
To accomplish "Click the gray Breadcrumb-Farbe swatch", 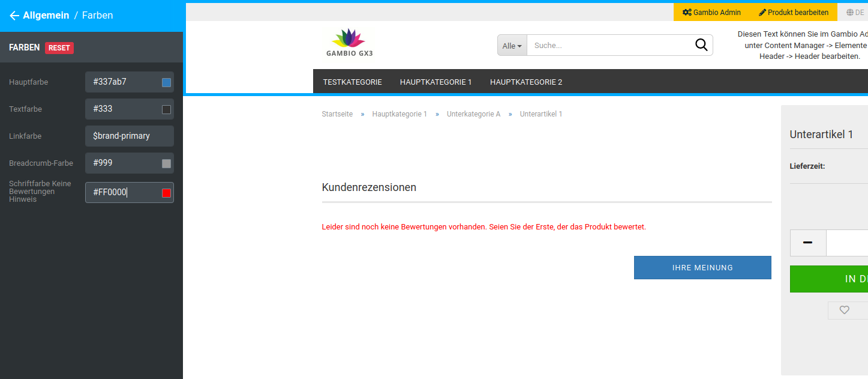I will coord(166,163).
